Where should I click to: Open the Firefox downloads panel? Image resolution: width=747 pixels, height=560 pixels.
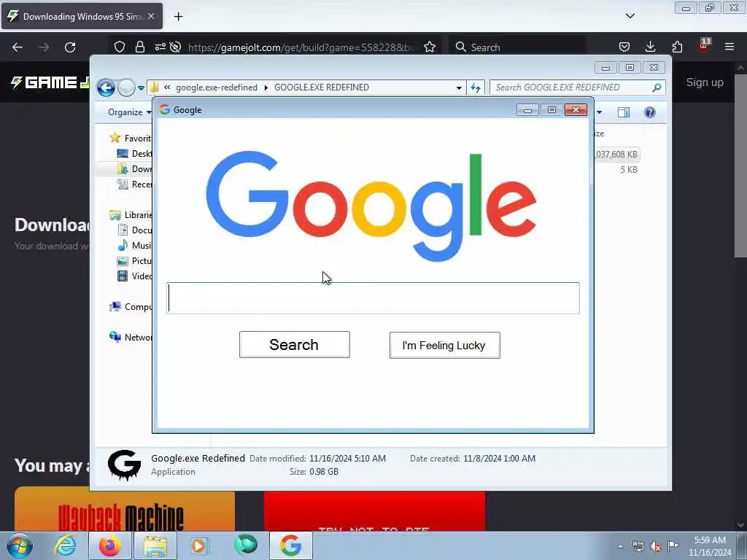click(650, 47)
